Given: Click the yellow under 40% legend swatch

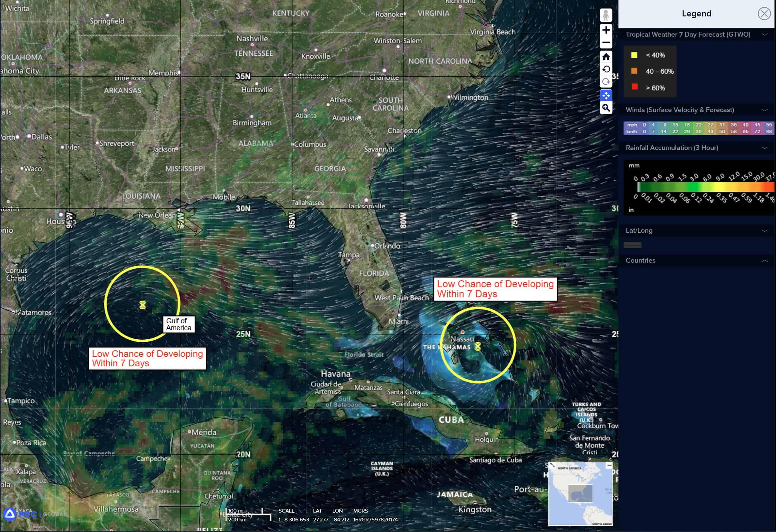Looking at the screenshot, I should coord(634,55).
